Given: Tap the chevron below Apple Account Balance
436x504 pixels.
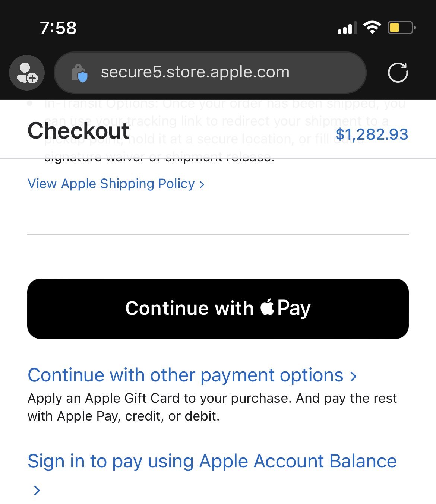Looking at the screenshot, I should pyautogui.click(x=37, y=490).
